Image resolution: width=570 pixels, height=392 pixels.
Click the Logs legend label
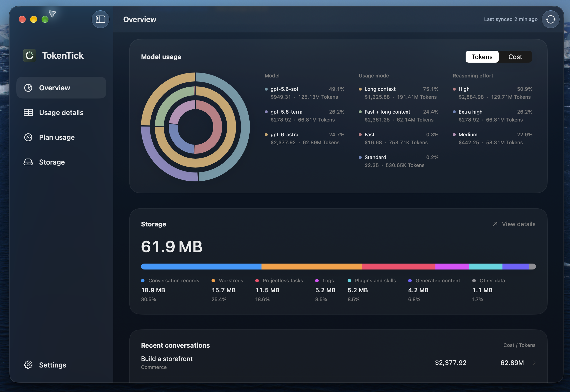tap(328, 281)
